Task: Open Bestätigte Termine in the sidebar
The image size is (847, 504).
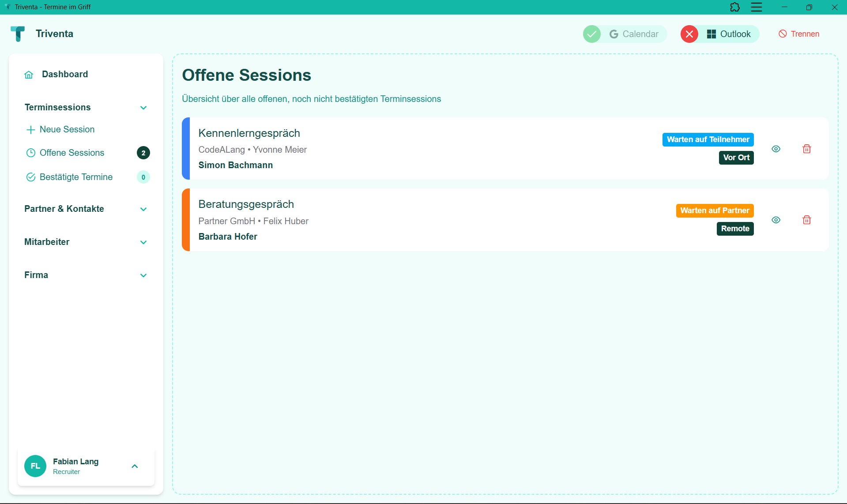Action: 76,177
